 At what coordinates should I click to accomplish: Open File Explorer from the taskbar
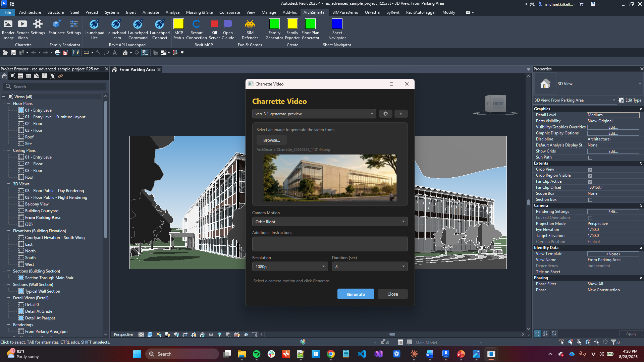pos(241,354)
